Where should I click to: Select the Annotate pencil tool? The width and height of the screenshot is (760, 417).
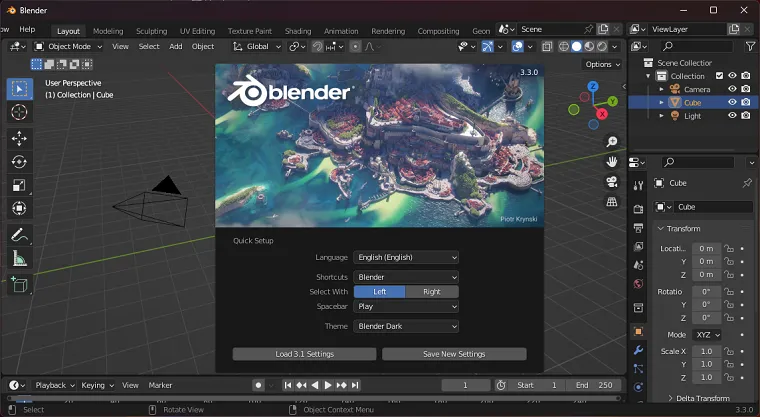tap(19, 236)
